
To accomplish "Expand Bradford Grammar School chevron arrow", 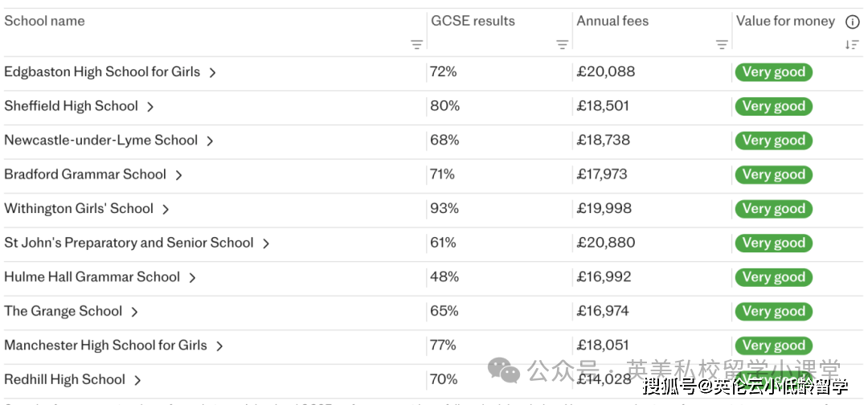I will click(178, 175).
